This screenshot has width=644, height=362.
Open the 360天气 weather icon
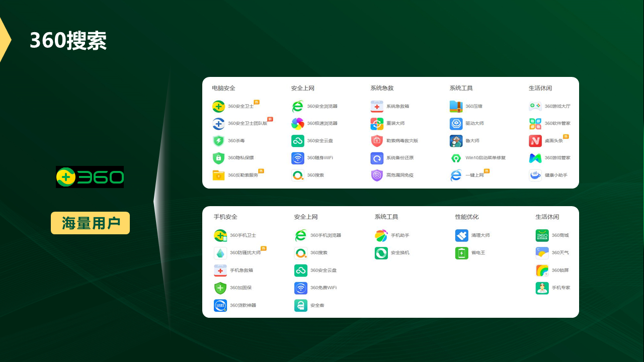pyautogui.click(x=542, y=253)
